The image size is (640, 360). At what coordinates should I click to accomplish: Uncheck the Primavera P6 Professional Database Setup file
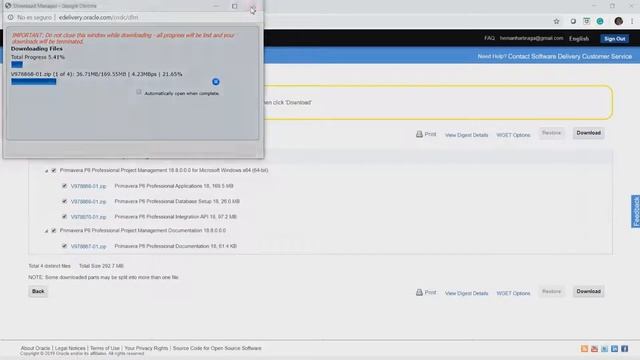(64, 201)
